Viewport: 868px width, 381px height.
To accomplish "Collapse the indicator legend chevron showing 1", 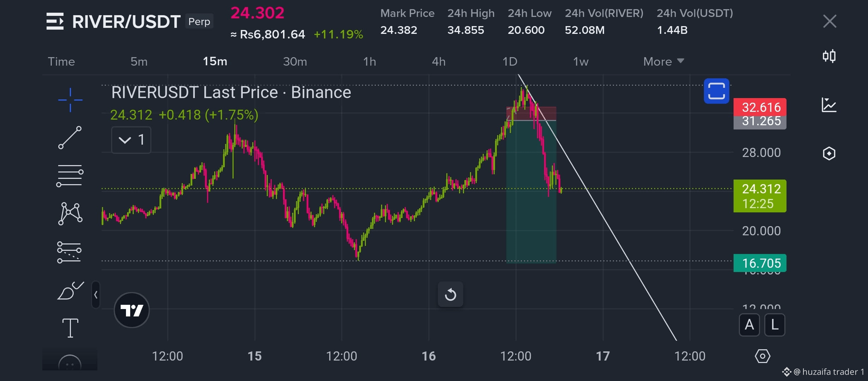I will (x=131, y=140).
